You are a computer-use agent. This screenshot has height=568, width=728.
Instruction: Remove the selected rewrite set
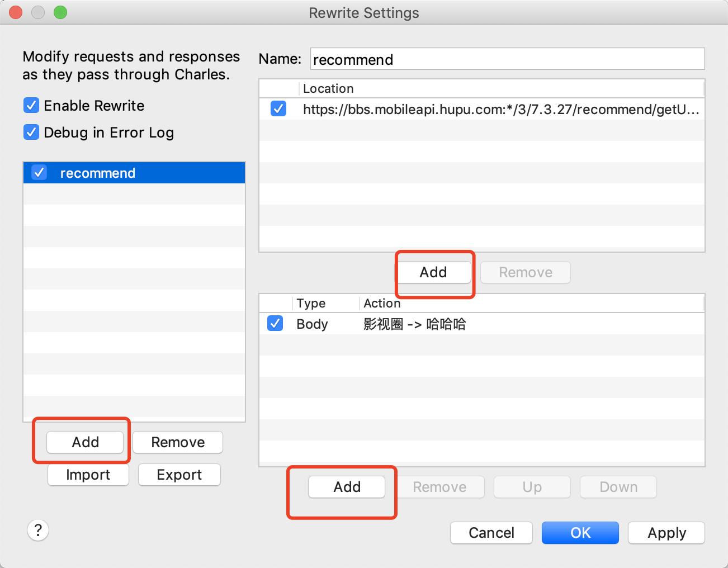pyautogui.click(x=178, y=442)
